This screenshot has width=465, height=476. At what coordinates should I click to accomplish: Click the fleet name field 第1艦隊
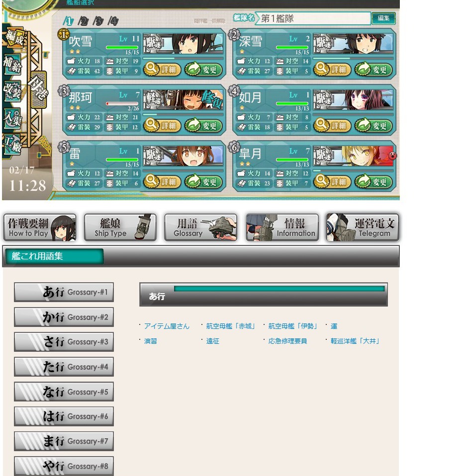pyautogui.click(x=313, y=18)
